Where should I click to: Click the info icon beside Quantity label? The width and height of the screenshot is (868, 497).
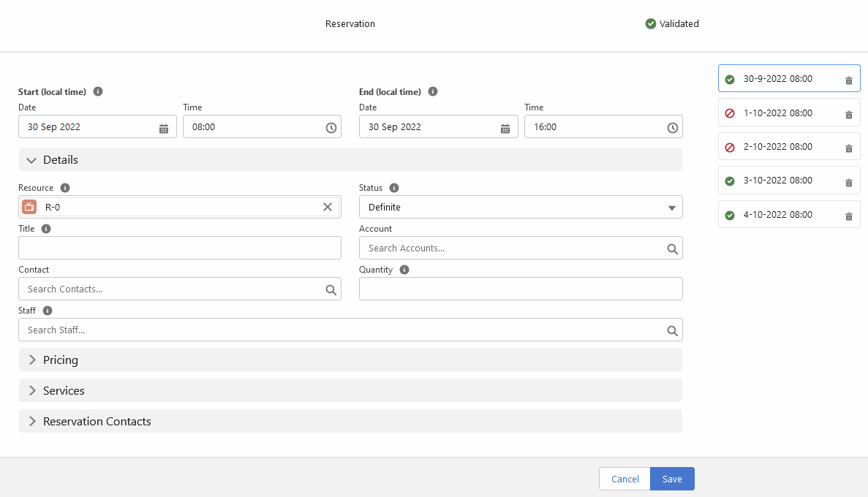click(404, 270)
